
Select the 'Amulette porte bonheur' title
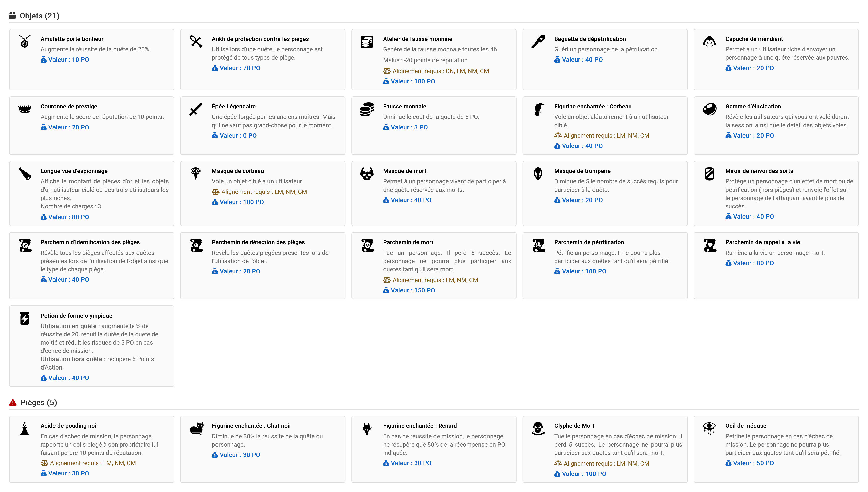click(x=72, y=39)
